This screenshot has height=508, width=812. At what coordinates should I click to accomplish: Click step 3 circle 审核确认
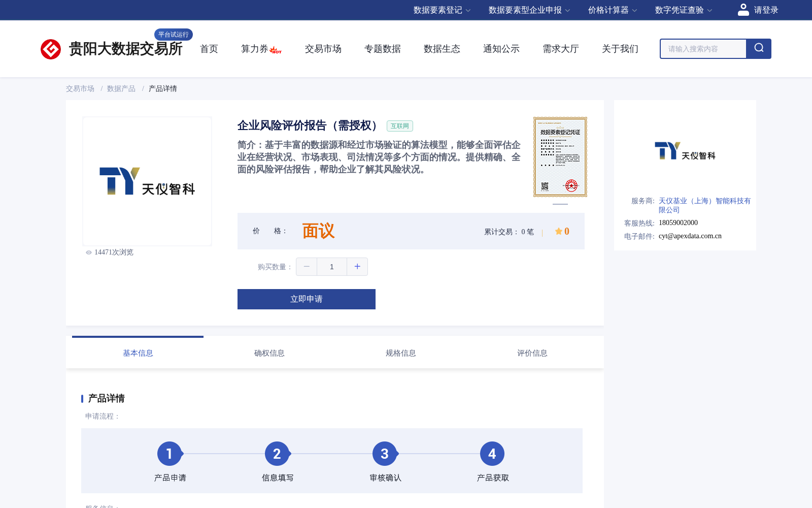(x=385, y=454)
